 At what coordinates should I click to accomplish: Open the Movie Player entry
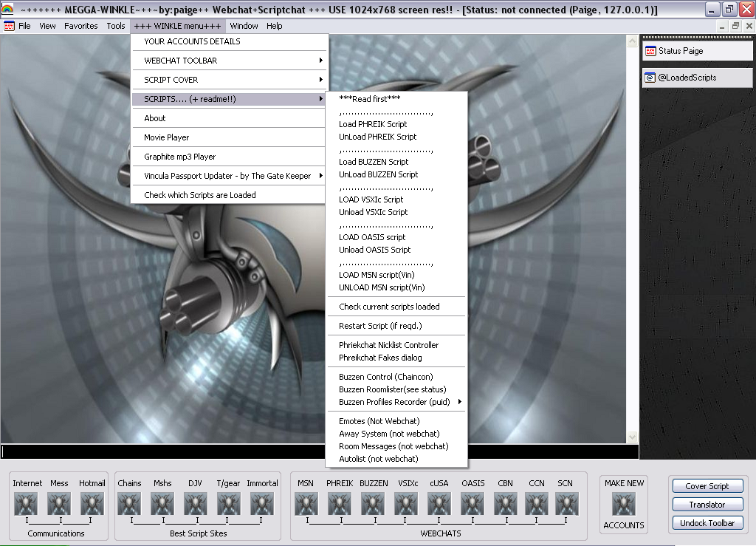pyautogui.click(x=230, y=137)
